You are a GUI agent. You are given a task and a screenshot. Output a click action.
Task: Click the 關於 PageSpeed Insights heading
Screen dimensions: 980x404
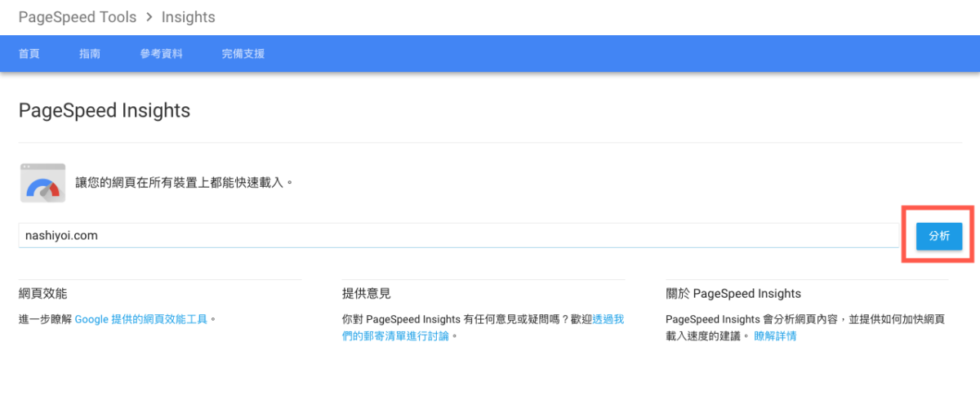coord(733,293)
